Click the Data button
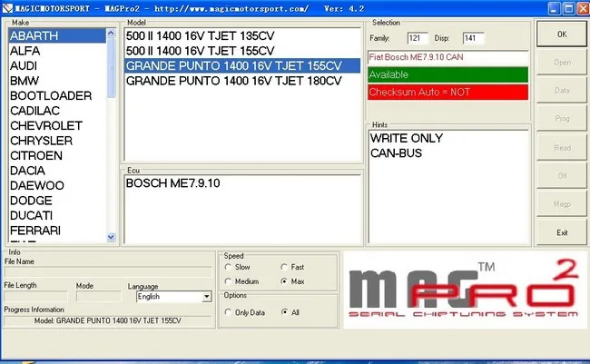 562,91
